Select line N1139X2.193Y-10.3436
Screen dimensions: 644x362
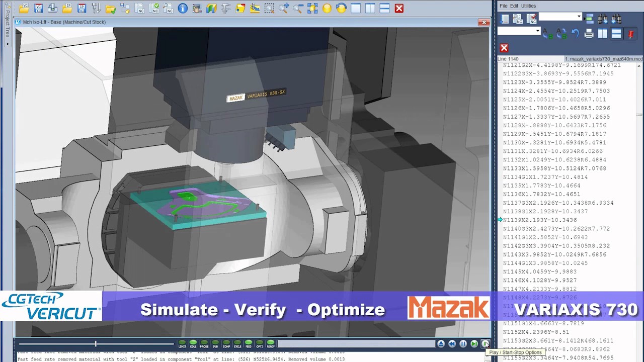[540, 220]
